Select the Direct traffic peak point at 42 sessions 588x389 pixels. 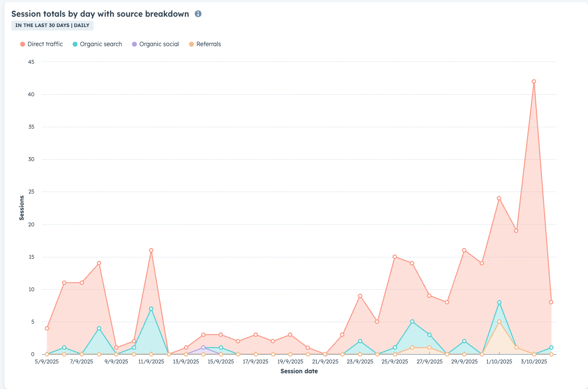pos(533,82)
